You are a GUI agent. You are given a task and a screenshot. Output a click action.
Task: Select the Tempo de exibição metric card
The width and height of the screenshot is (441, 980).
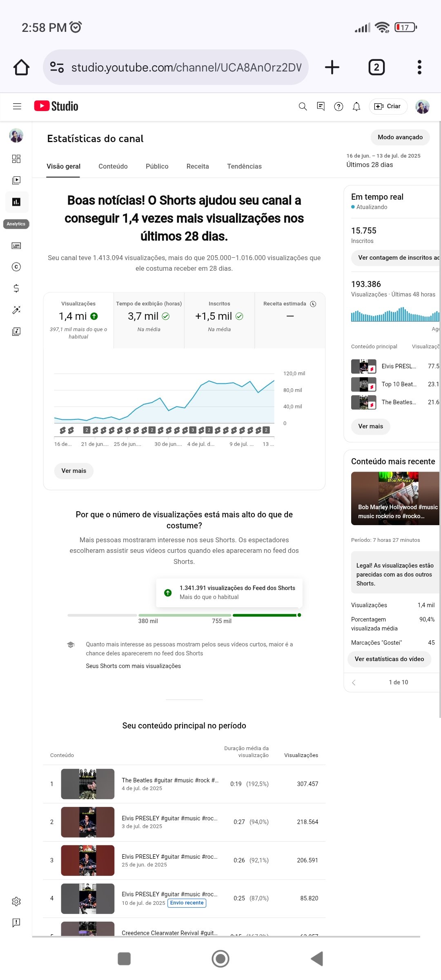tap(149, 320)
